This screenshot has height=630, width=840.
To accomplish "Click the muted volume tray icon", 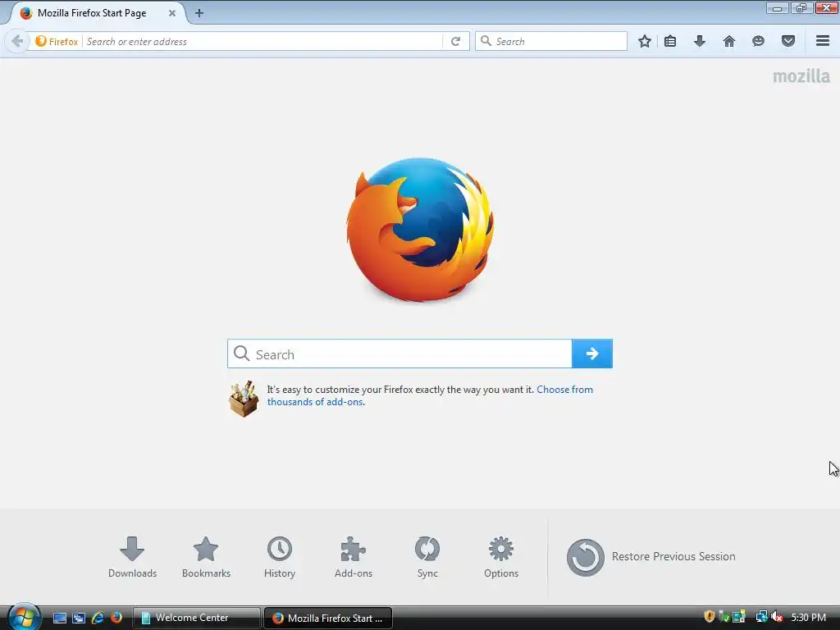I will click(x=777, y=617).
